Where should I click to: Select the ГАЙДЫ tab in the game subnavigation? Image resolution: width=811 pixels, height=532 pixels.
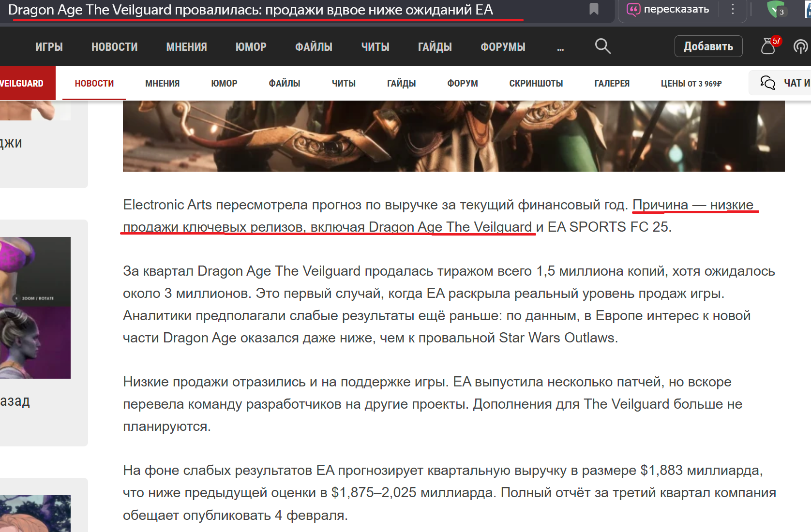[401, 83]
